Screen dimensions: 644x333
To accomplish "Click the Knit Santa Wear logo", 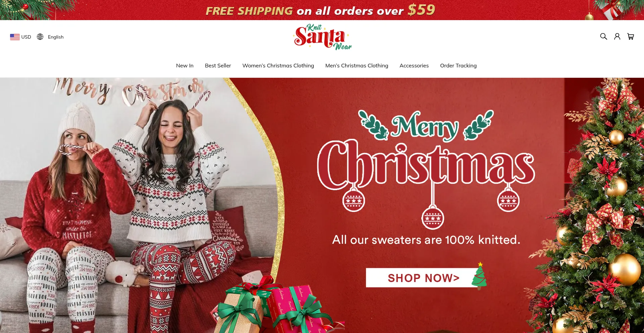I will pyautogui.click(x=322, y=37).
